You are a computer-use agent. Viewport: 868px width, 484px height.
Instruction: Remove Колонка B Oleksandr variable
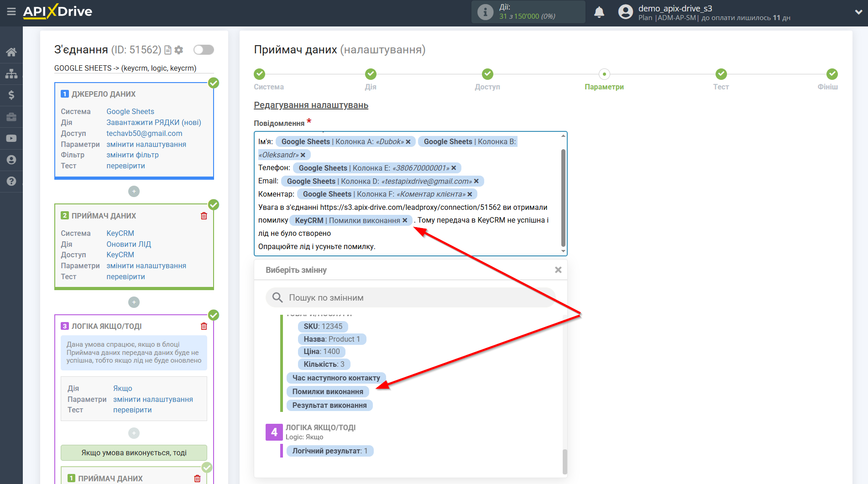tap(303, 155)
